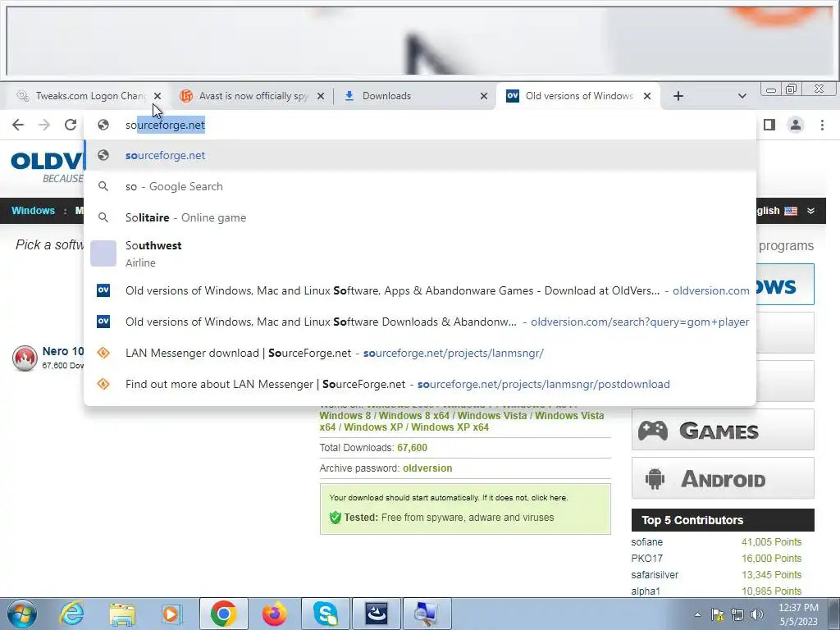Viewport: 840px width, 630px height.
Task: Click the browser forward arrow
Action: [x=44, y=125]
